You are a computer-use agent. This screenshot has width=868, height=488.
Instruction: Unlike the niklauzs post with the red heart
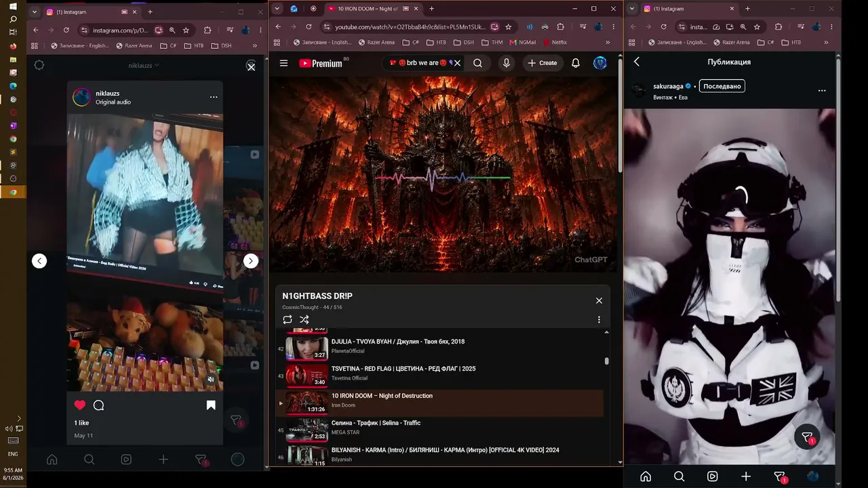(x=80, y=405)
